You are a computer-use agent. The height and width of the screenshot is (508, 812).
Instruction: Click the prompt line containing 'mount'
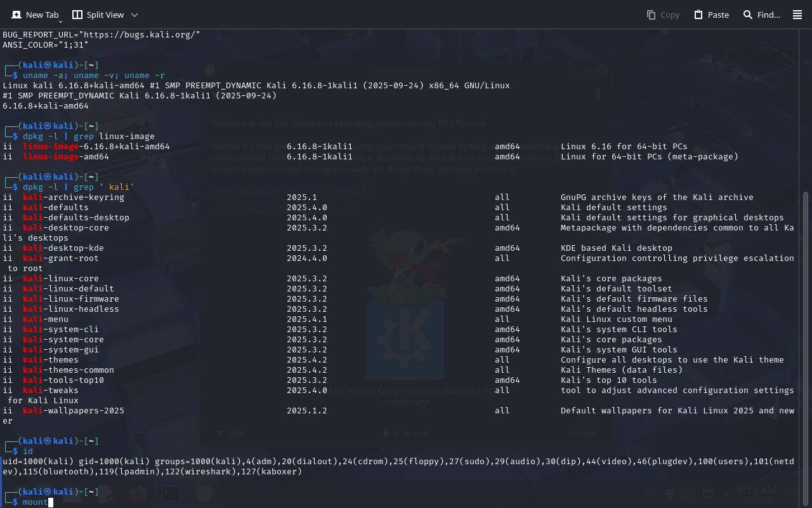coord(36,502)
